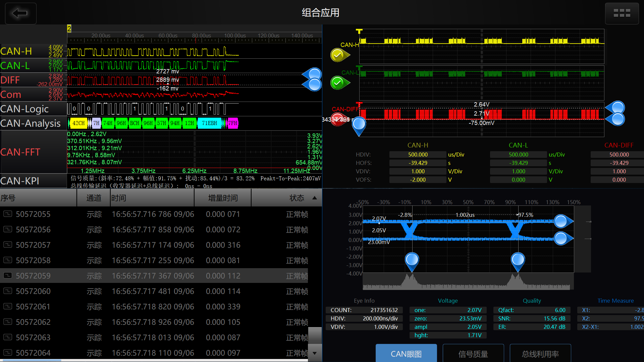The height and width of the screenshot is (362, 644).
Task: Sort by the 状态 column arrow
Action: (315, 198)
